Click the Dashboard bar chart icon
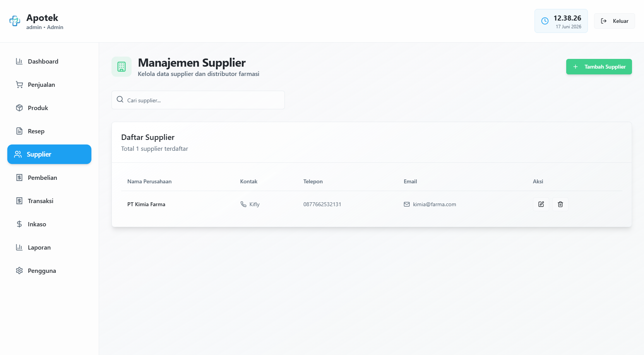Viewport: 644px width, 355px height. pos(19,61)
